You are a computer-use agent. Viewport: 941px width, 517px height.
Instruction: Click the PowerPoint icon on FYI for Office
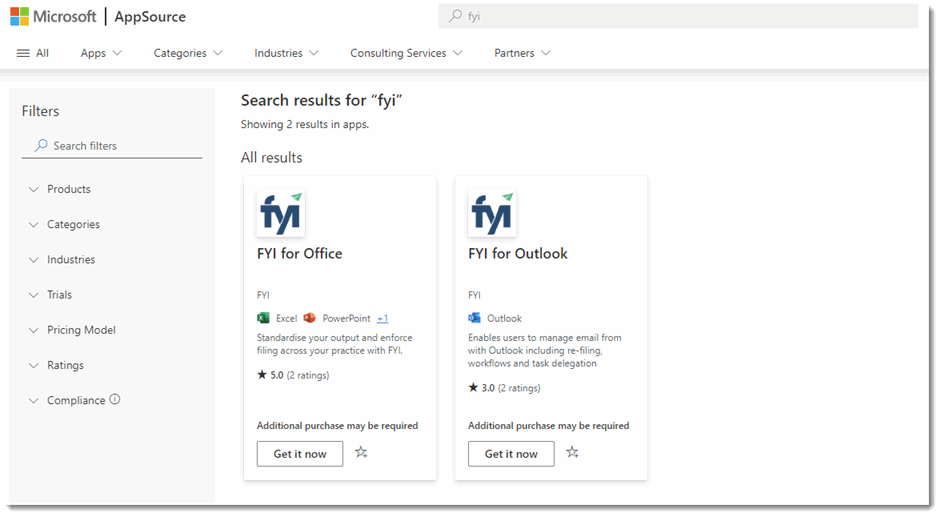coord(310,318)
